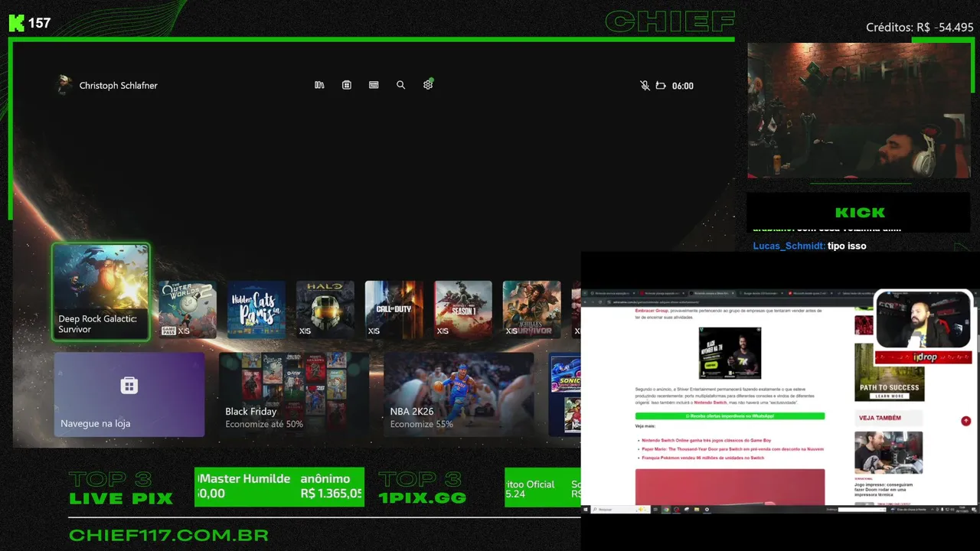Open the Sonic promo tile
Screen dimensions: 980x551
[565, 394]
